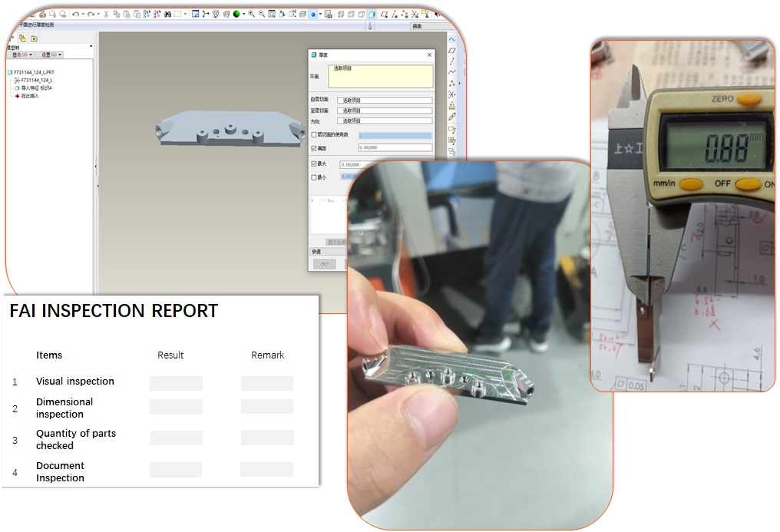Expand the model tree header dropdown arrow
Image resolution: width=780 pixels, height=532 pixels.
(x=91, y=46)
